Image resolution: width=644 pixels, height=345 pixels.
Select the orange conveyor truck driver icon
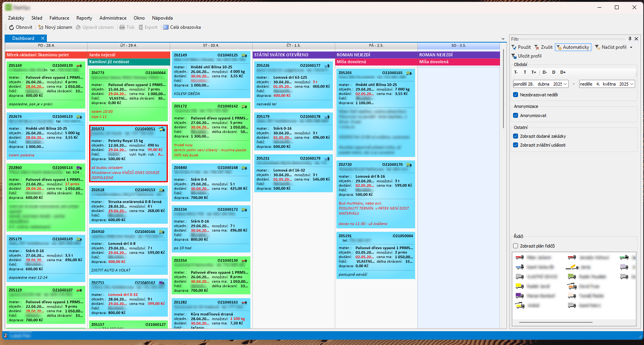[x=572, y=267]
